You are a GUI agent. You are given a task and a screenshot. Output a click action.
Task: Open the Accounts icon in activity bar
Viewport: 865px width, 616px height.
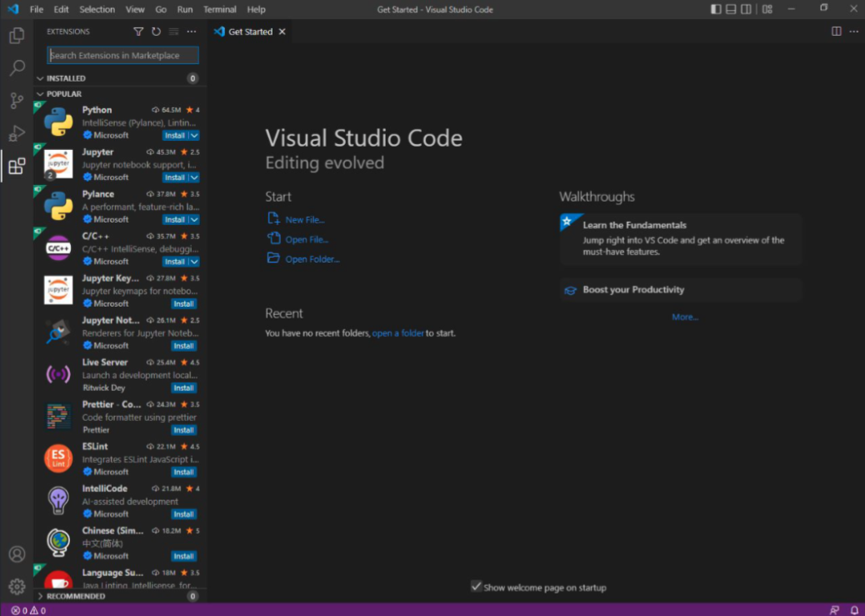[17, 553]
